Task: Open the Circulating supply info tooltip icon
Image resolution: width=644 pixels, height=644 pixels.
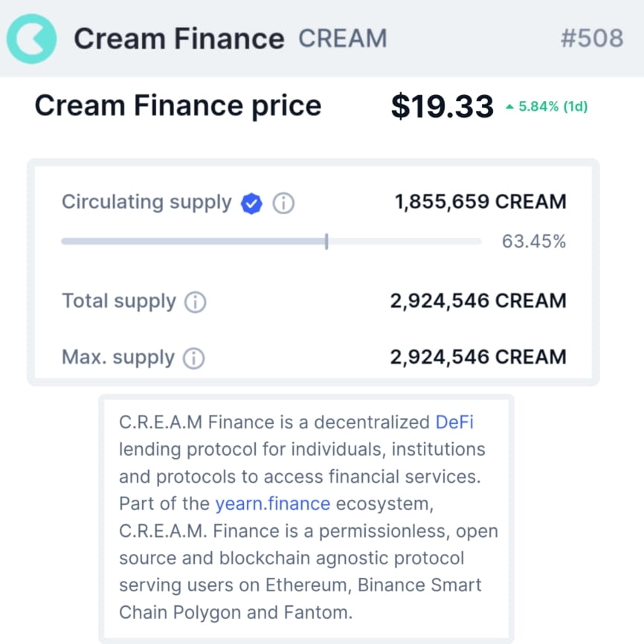Action: click(284, 202)
